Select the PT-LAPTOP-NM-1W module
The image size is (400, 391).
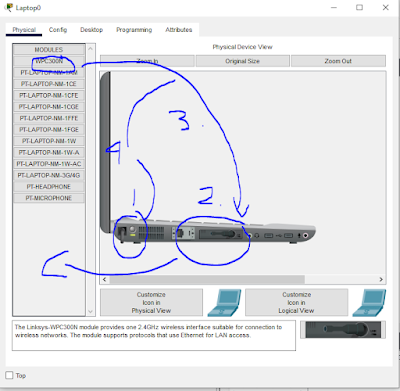pyautogui.click(x=49, y=141)
